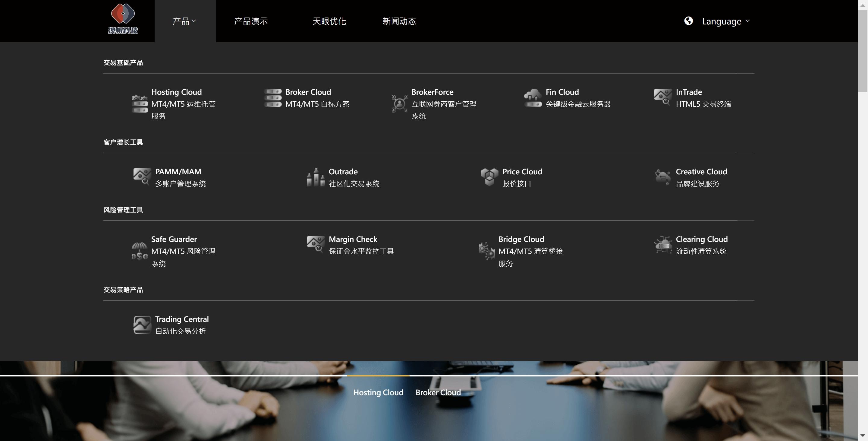Click the BrokerForce user network icon
Screen dimensions: 868x441
click(399, 104)
